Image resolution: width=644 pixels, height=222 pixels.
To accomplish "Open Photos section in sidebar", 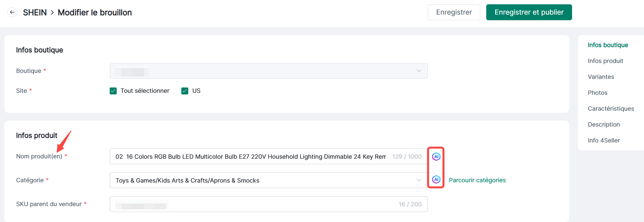I will point(597,93).
